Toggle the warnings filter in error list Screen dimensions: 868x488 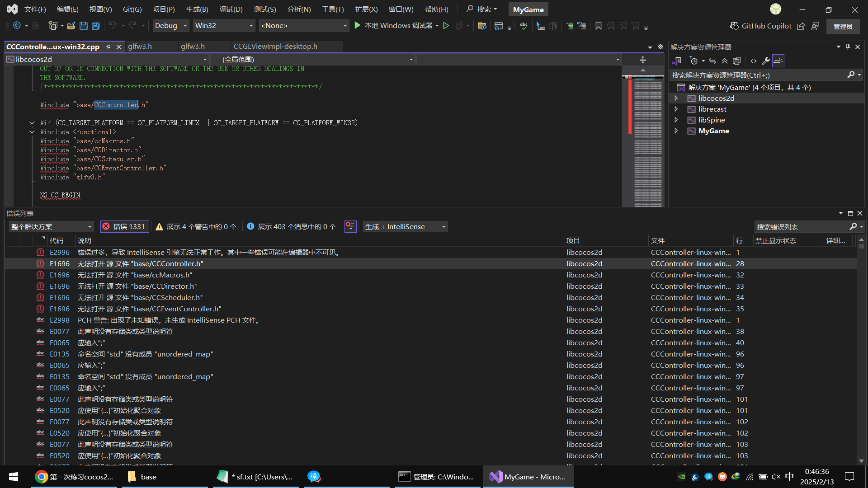(x=196, y=227)
